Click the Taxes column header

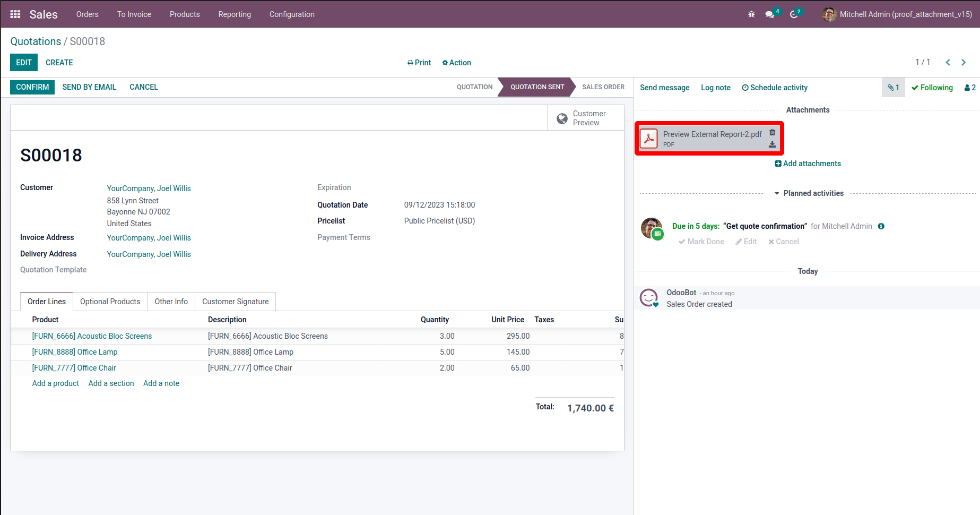544,320
